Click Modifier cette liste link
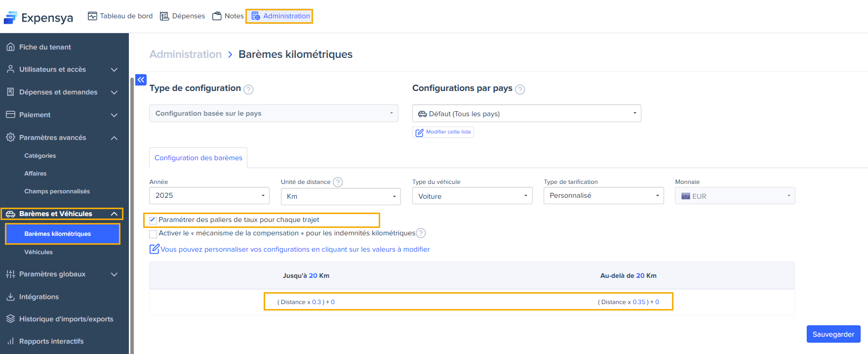This screenshot has width=868, height=354. (443, 132)
